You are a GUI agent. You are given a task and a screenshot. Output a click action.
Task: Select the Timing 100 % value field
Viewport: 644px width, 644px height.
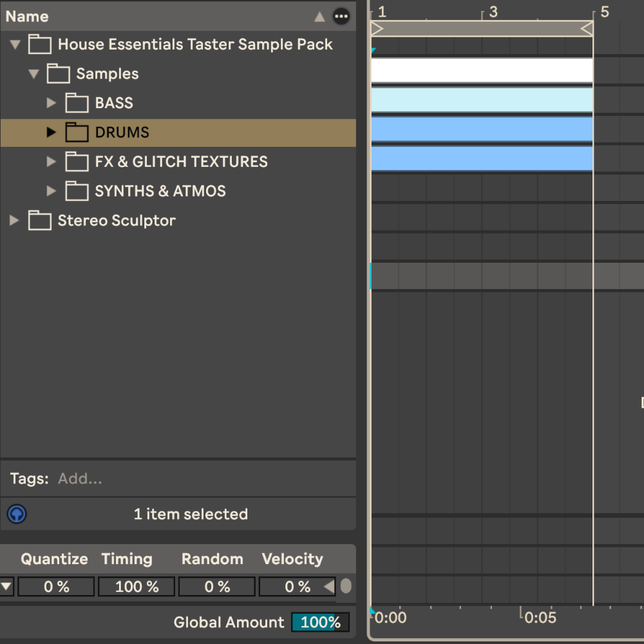click(137, 587)
